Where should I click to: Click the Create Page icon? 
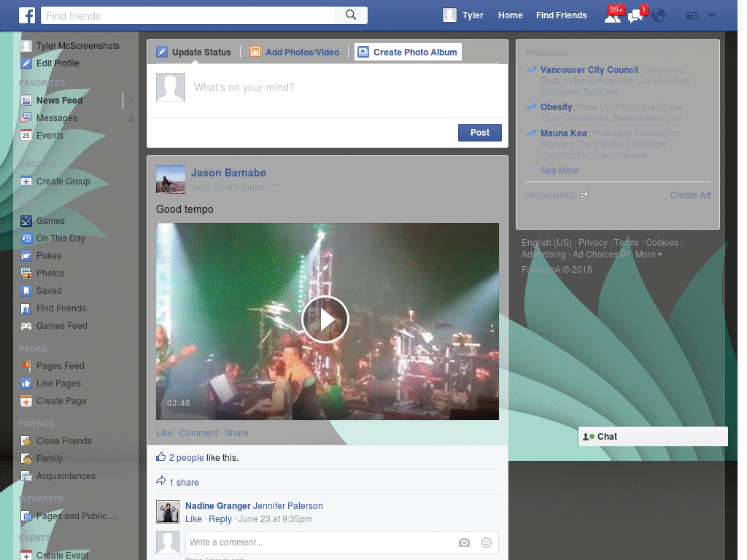pos(26,401)
